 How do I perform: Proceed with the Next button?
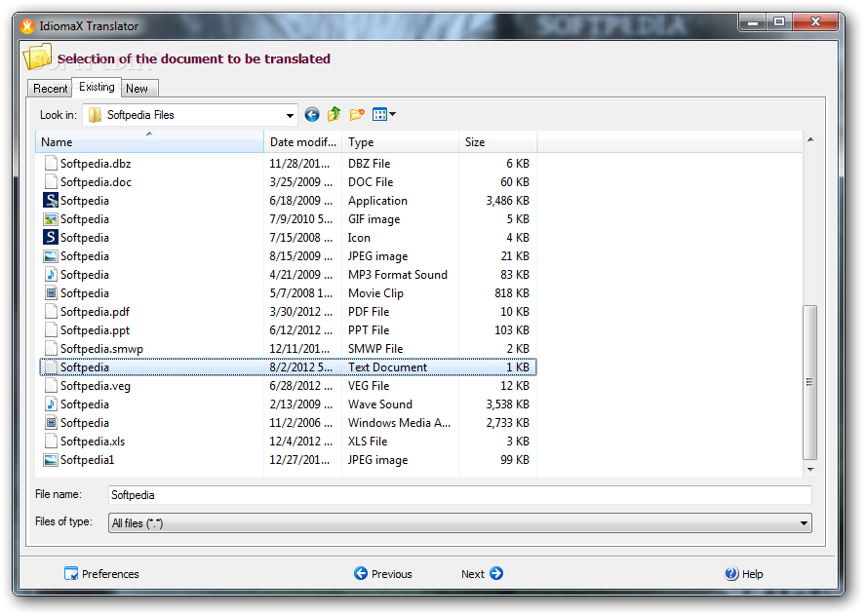click(482, 573)
